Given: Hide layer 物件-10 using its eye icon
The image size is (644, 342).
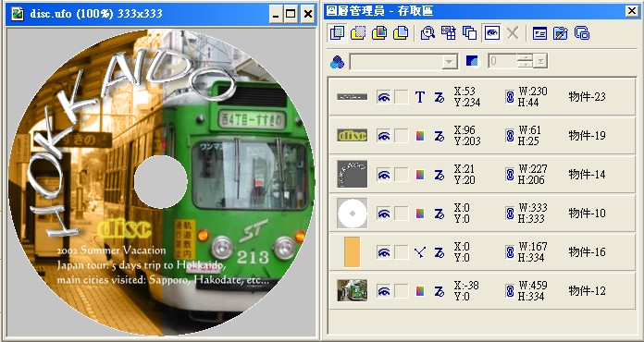Looking at the screenshot, I should (x=384, y=214).
